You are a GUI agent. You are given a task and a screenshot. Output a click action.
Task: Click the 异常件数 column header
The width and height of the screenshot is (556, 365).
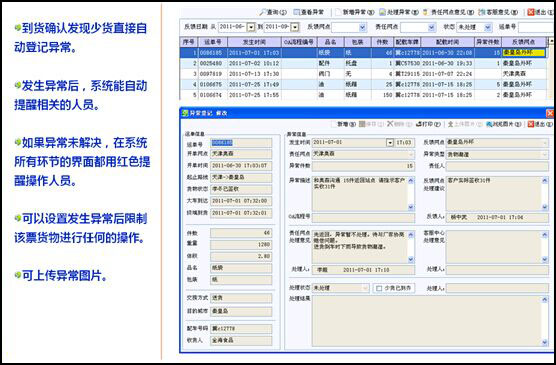(488, 42)
